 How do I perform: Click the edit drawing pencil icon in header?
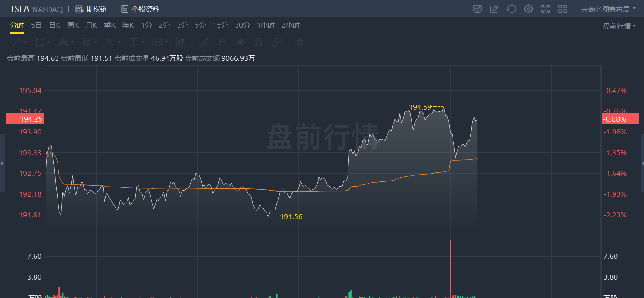tap(494, 9)
